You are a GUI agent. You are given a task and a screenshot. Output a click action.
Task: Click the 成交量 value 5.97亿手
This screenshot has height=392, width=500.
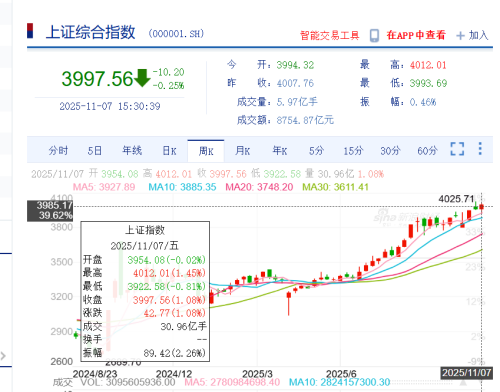297,102
